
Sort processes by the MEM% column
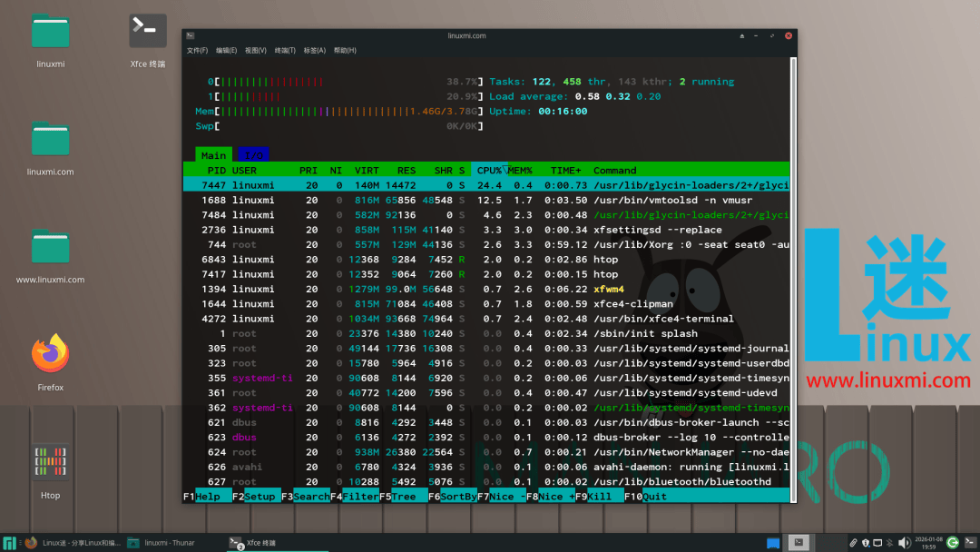point(519,170)
